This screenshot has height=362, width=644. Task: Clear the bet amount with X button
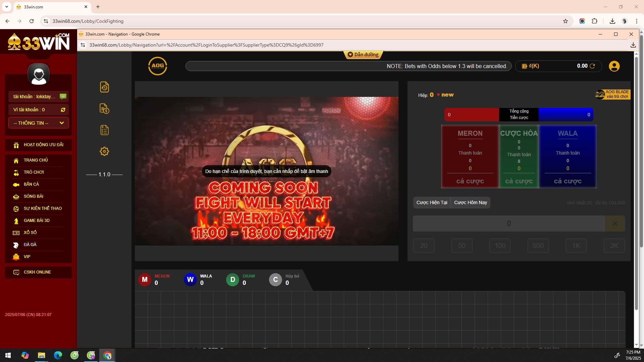pos(615,224)
